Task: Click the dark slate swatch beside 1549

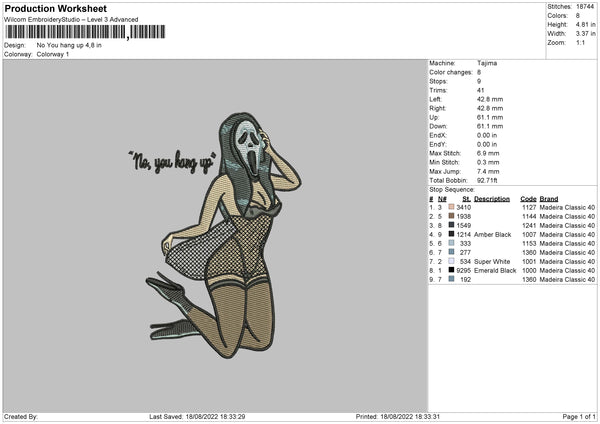Action: click(451, 225)
